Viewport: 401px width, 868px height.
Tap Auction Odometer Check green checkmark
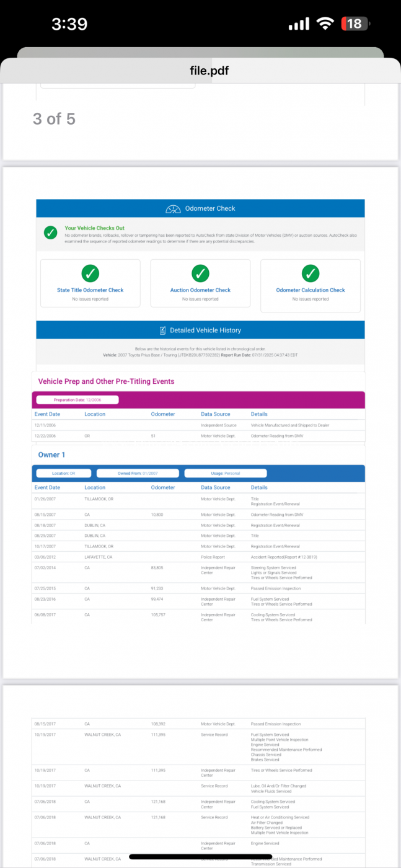click(x=200, y=273)
